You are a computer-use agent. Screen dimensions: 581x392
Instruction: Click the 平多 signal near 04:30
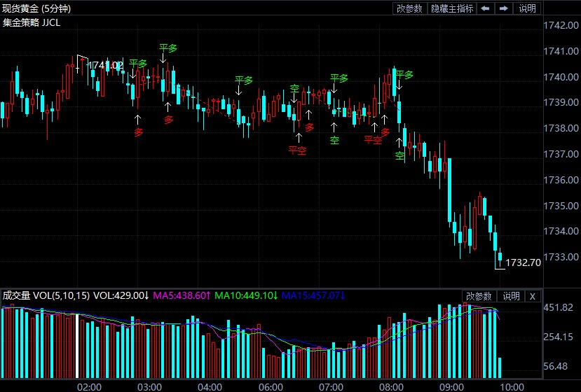(x=243, y=80)
